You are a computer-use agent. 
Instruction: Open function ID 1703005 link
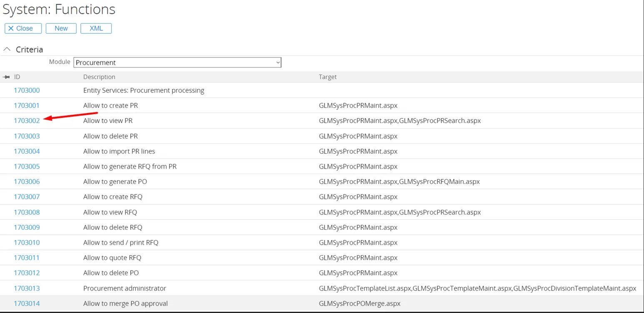[27, 166]
